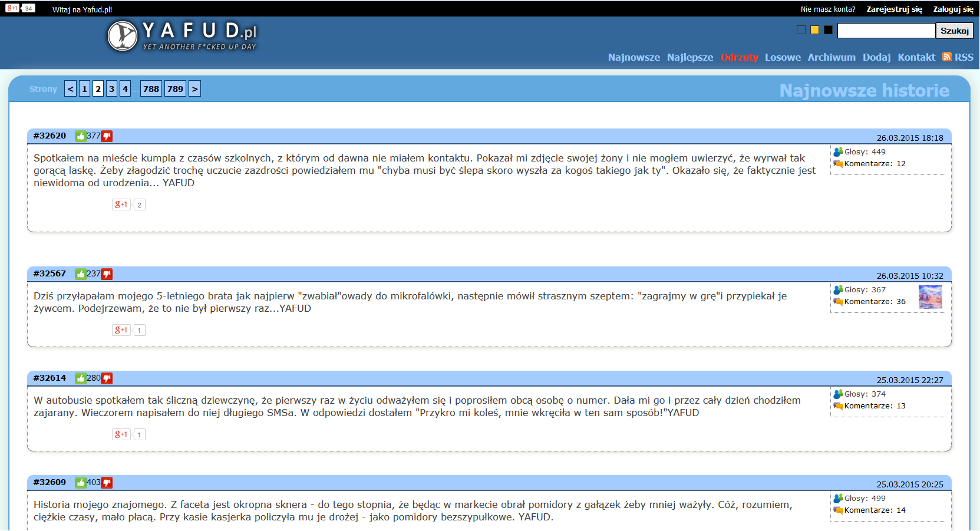Open the Dodaj menu item
This screenshot has height=531, width=980.
[x=877, y=57]
